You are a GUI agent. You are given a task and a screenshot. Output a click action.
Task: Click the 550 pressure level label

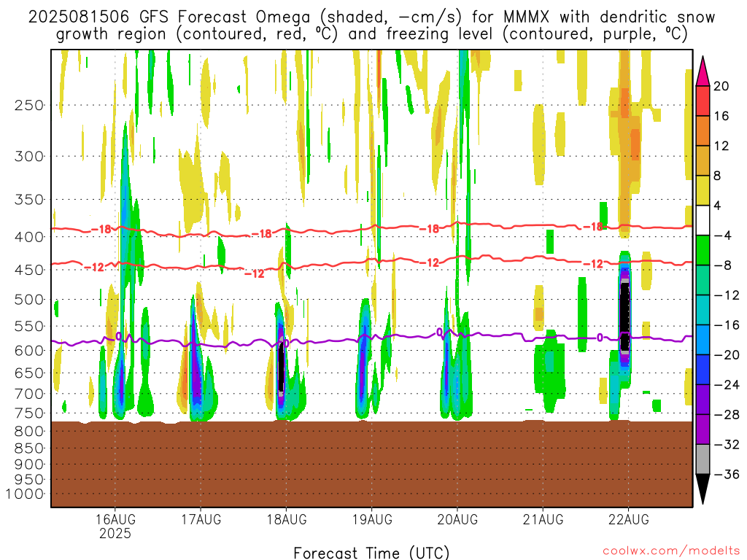coord(29,326)
